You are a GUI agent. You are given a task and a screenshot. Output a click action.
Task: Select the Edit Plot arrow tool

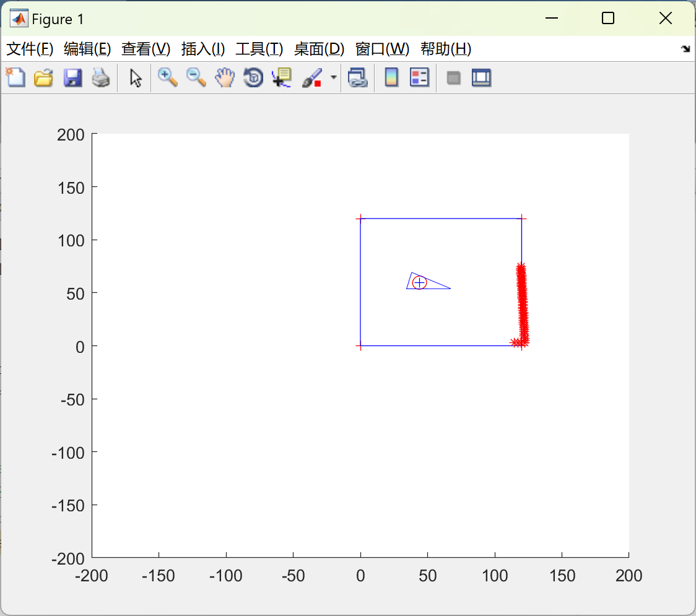(x=136, y=78)
